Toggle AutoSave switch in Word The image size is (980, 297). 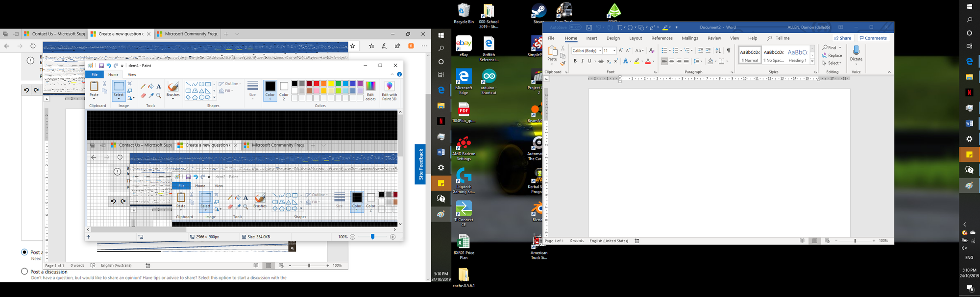coord(575,27)
